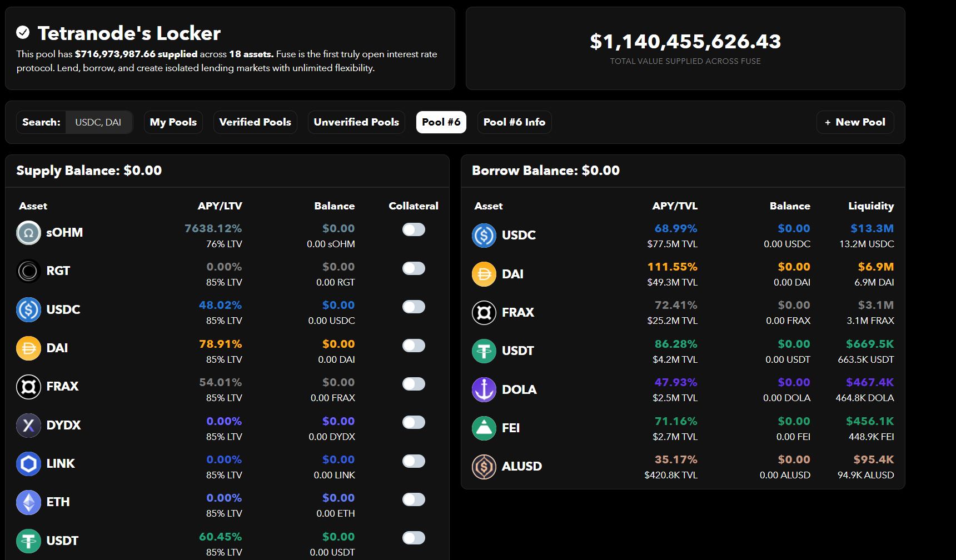
Task: Click the 7638.12% sOHM APY value
Action: pyautogui.click(x=213, y=228)
